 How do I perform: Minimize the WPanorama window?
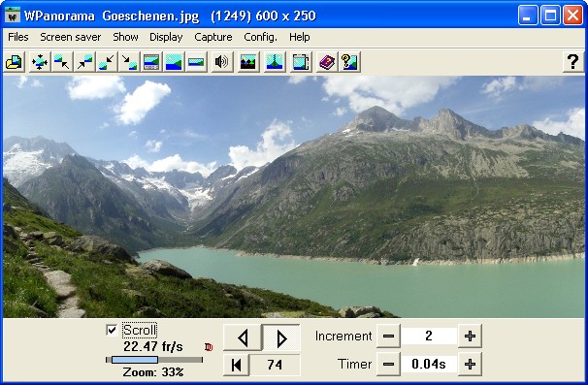[x=528, y=16]
